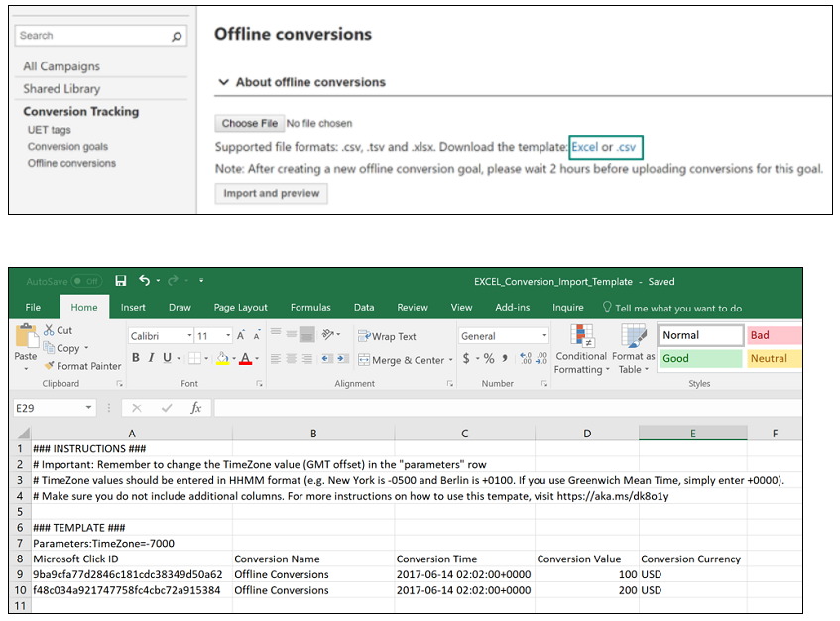Click the Font Color red A
The width and height of the screenshot is (840, 621).
[x=245, y=358]
